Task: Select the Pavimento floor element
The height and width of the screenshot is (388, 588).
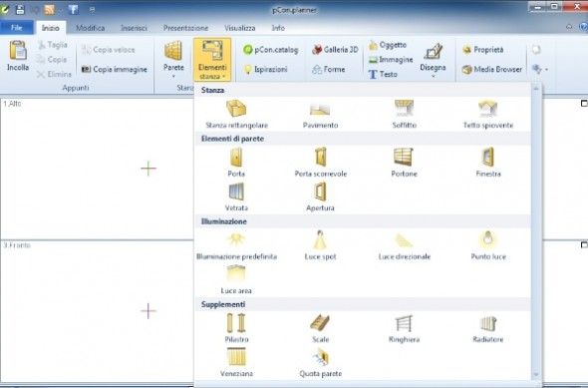Action: 320,114
